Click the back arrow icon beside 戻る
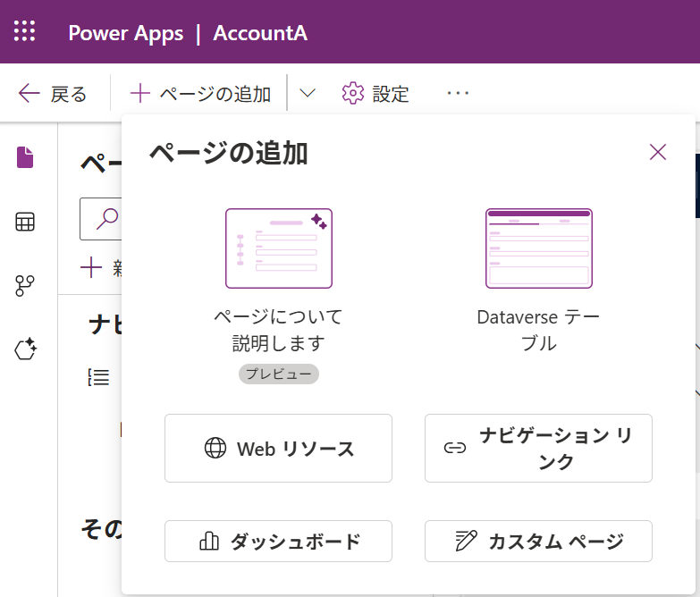 click(x=29, y=93)
